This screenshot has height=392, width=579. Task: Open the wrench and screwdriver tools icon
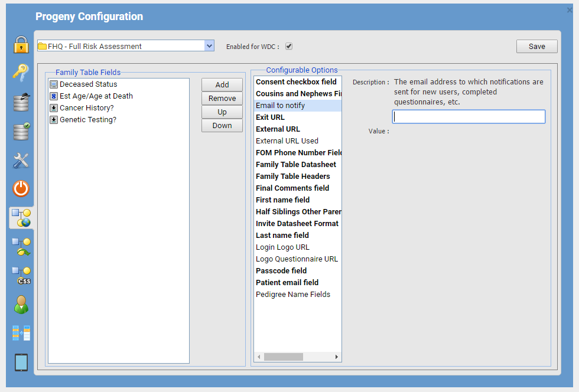click(x=21, y=160)
